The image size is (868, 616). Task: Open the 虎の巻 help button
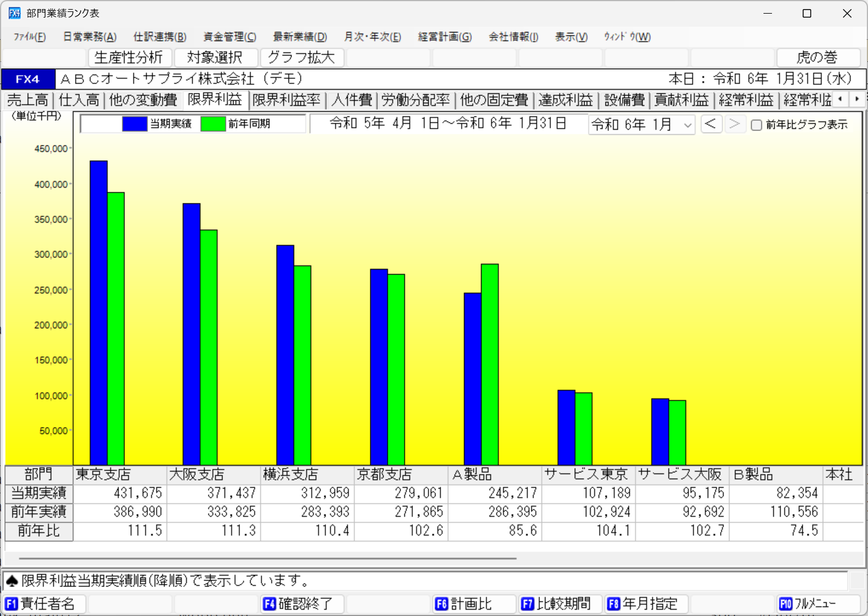tap(817, 57)
